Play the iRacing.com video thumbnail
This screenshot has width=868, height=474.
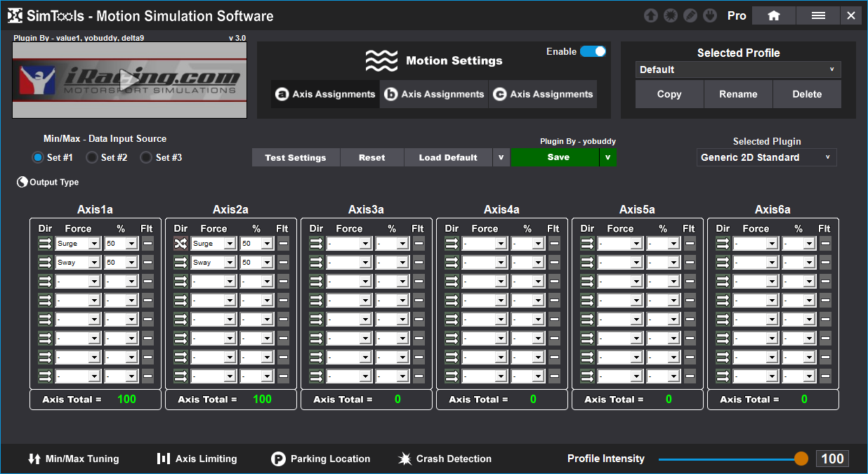point(129,79)
